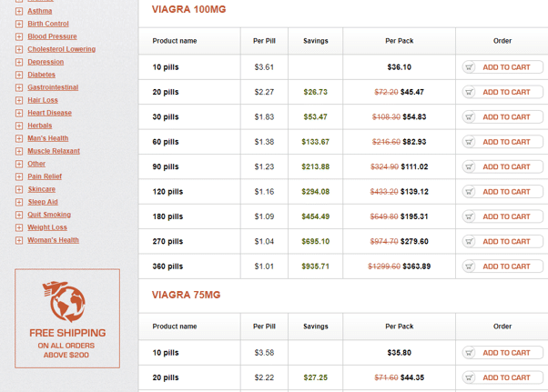Expand the Blood Pressure category plus icon
The height and width of the screenshot is (392, 548).
point(19,36)
